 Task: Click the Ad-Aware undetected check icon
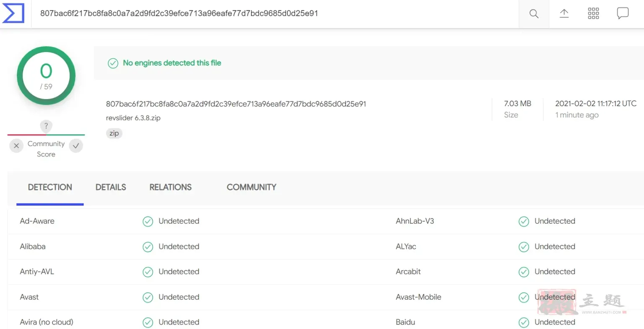point(148,222)
